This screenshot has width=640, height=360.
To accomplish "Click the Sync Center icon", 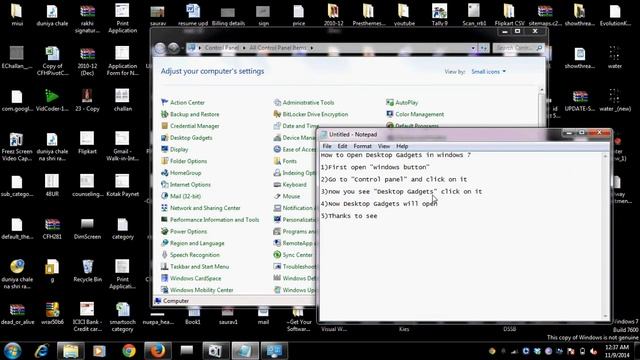I will click(x=277, y=255).
